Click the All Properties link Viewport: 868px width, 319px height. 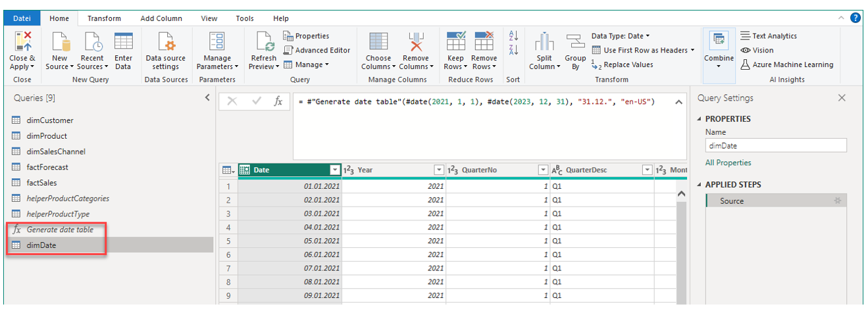coord(728,162)
